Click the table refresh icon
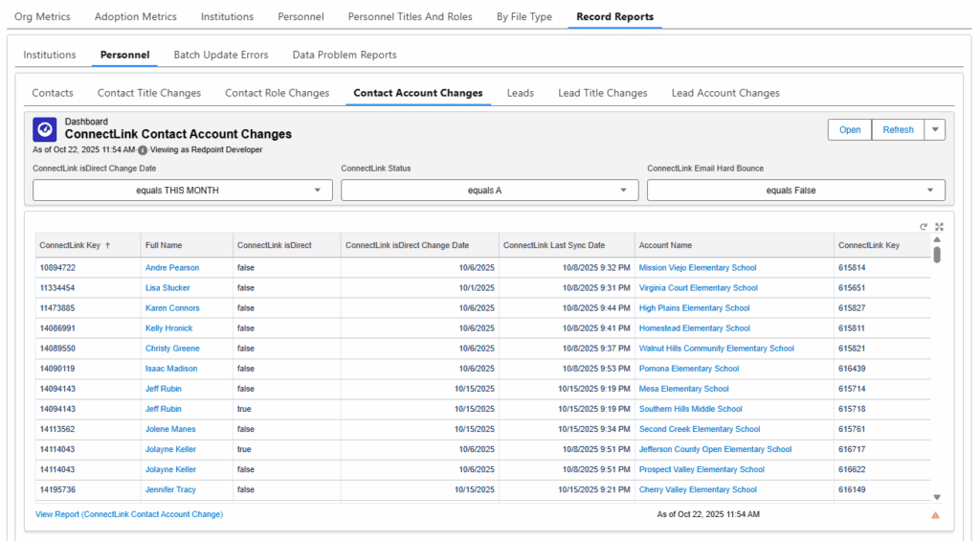980x541 pixels. pos(924,227)
